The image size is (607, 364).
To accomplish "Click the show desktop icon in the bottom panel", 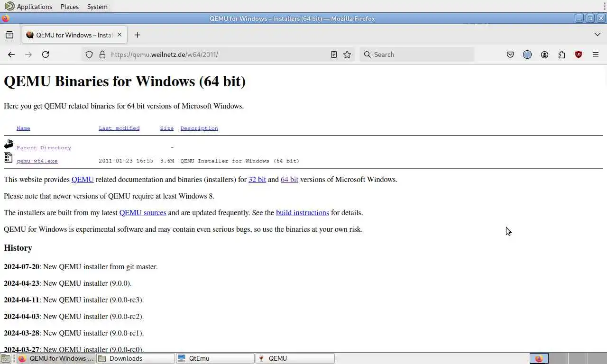I will [x=5, y=358].
